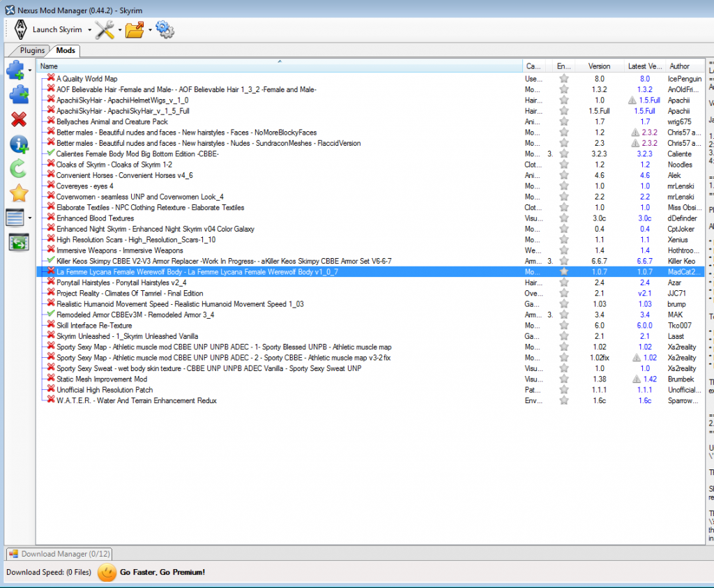Toggle active status of Cloaks of Skyrim
Viewport: 714px width, 588px height.
pyautogui.click(x=51, y=164)
